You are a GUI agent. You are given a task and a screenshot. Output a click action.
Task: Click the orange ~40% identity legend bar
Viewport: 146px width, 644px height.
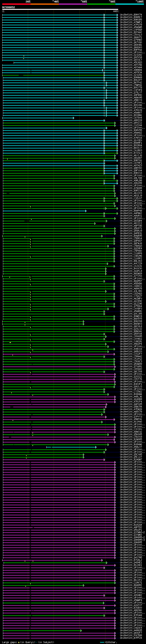pos(45,4)
